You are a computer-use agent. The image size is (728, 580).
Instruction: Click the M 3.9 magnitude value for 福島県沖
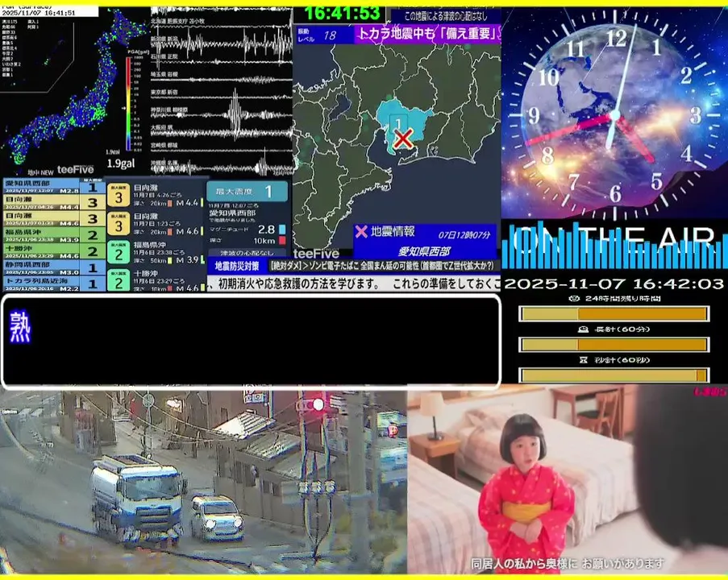pyautogui.click(x=187, y=260)
